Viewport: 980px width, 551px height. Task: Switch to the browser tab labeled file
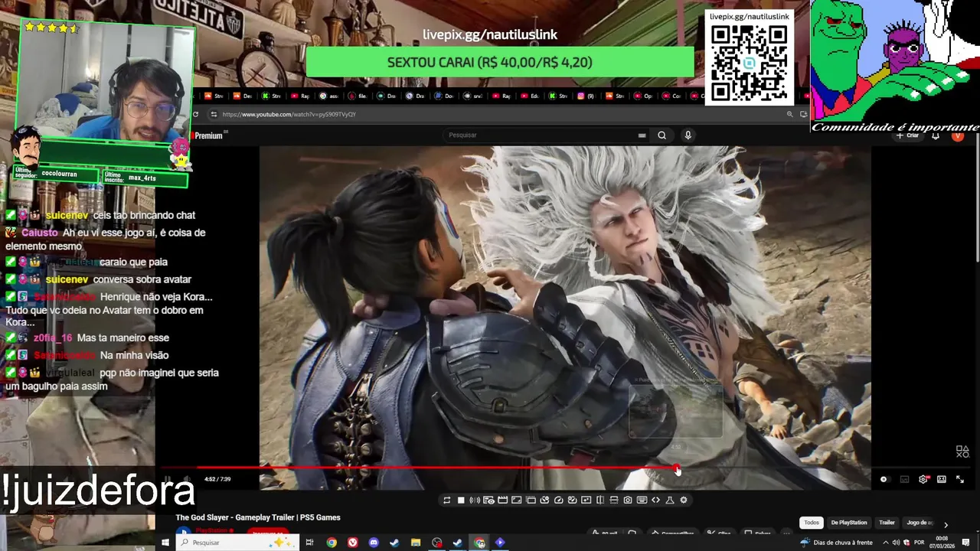(358, 96)
